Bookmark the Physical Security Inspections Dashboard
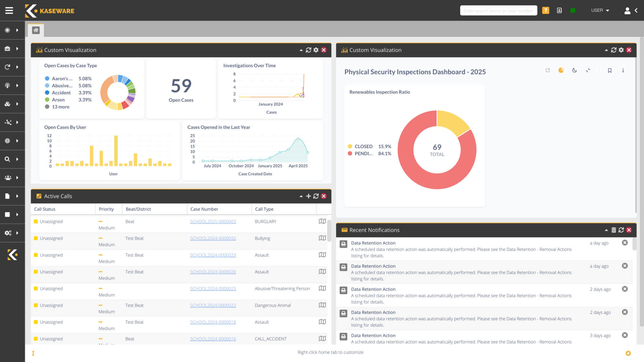 pos(609,70)
